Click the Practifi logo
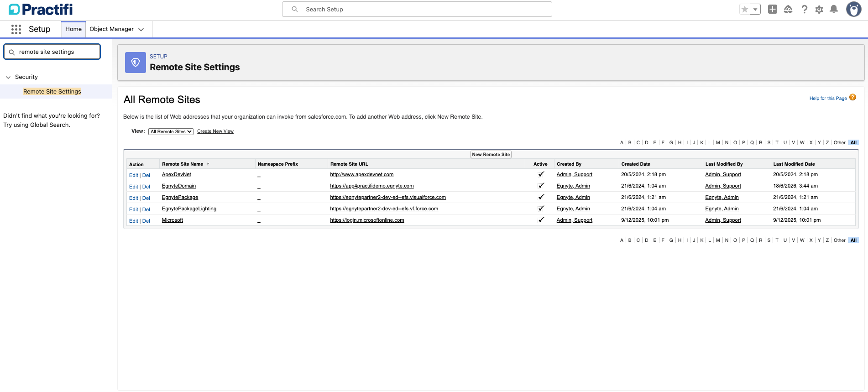Viewport: 868px width, 392px height. (41, 9)
